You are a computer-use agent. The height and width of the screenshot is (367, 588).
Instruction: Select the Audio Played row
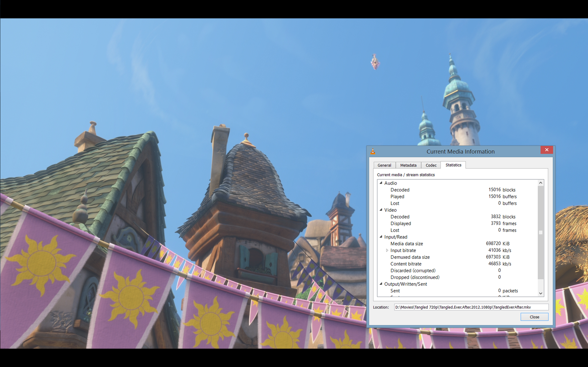[458, 197]
